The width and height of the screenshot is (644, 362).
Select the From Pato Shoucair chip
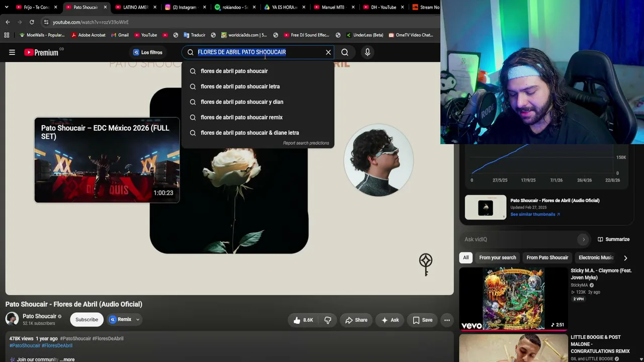coord(547,258)
